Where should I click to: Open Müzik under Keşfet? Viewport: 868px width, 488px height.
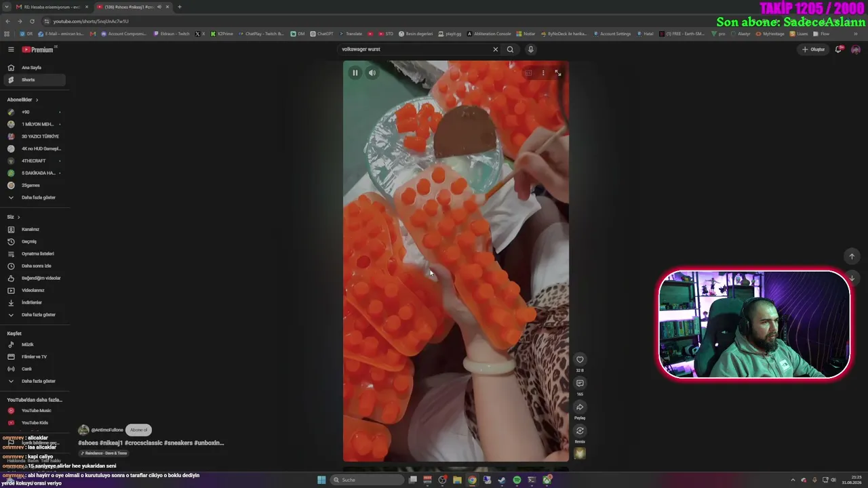(x=34, y=344)
